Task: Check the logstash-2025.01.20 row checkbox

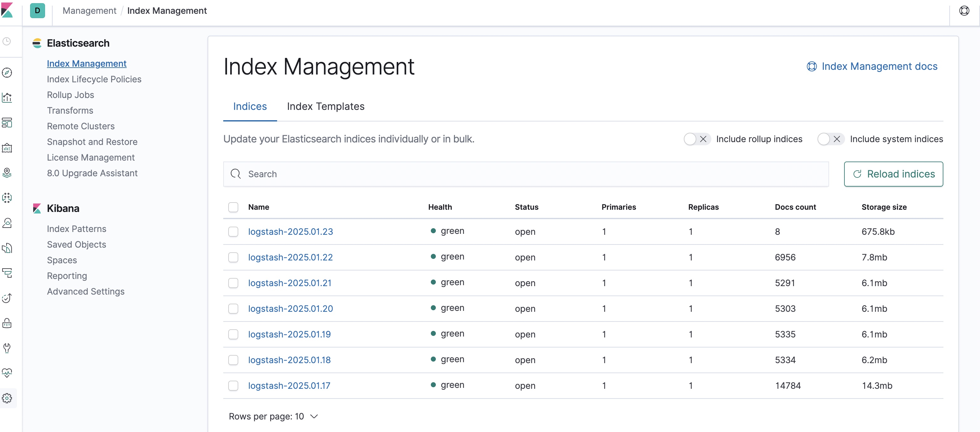Action: click(233, 308)
